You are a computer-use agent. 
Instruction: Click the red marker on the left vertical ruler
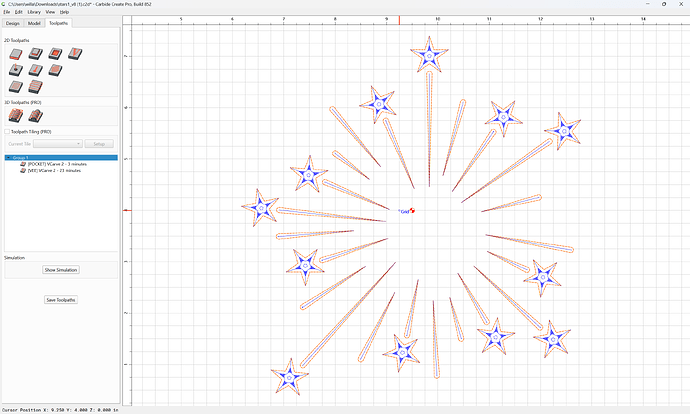tap(127, 210)
